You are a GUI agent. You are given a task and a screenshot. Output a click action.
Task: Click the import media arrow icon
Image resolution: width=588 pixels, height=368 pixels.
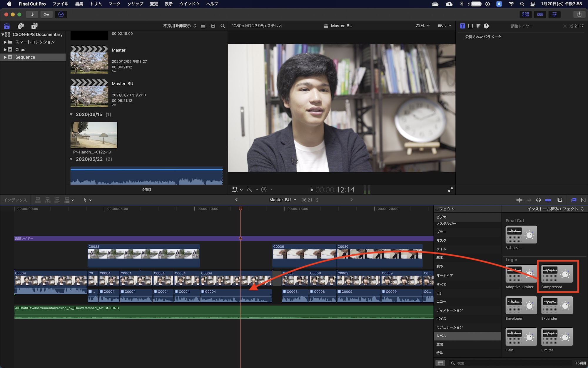[32, 14]
